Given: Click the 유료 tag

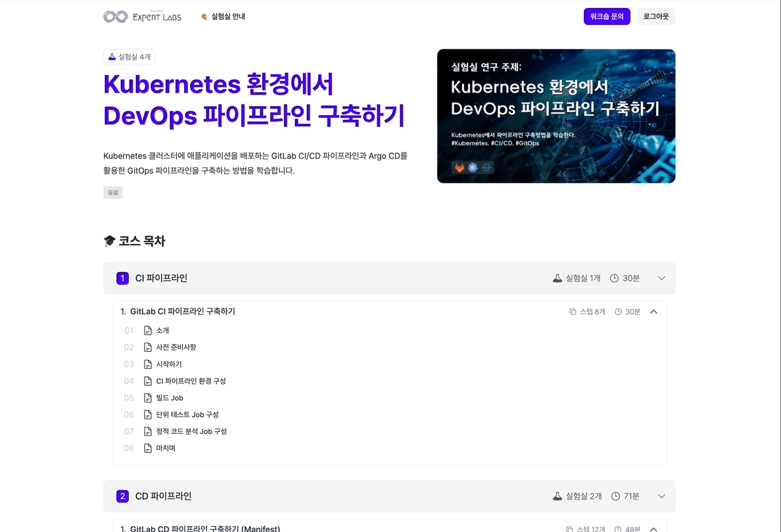Looking at the screenshot, I should [x=113, y=192].
